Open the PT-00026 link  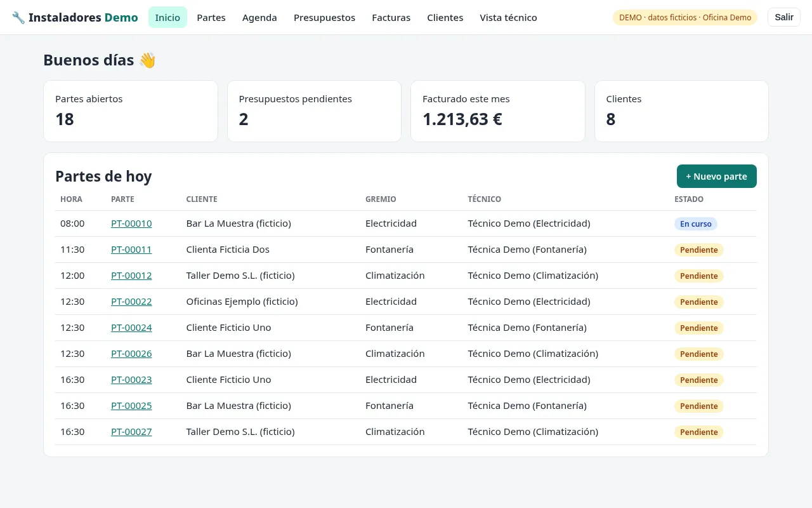point(131,354)
